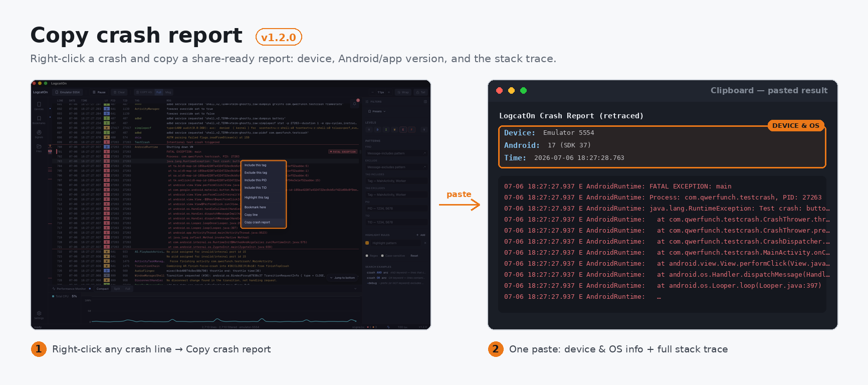The image size is (868, 385).
Task: Open the Emulator 5554 device selector
Action: 68,92
